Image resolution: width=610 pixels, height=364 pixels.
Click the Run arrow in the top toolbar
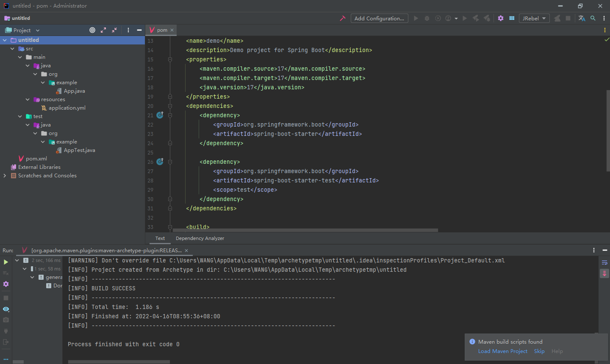(416, 18)
